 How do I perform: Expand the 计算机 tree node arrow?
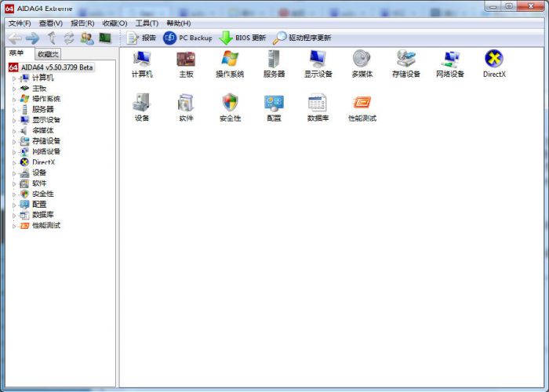click(x=14, y=78)
